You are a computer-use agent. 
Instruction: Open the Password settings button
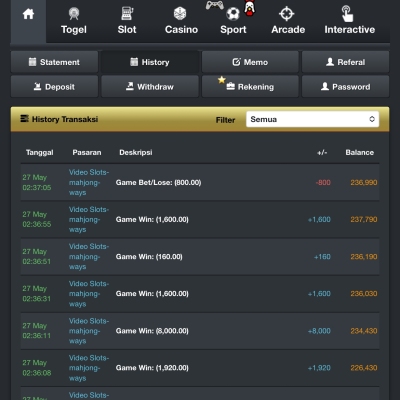pos(345,87)
